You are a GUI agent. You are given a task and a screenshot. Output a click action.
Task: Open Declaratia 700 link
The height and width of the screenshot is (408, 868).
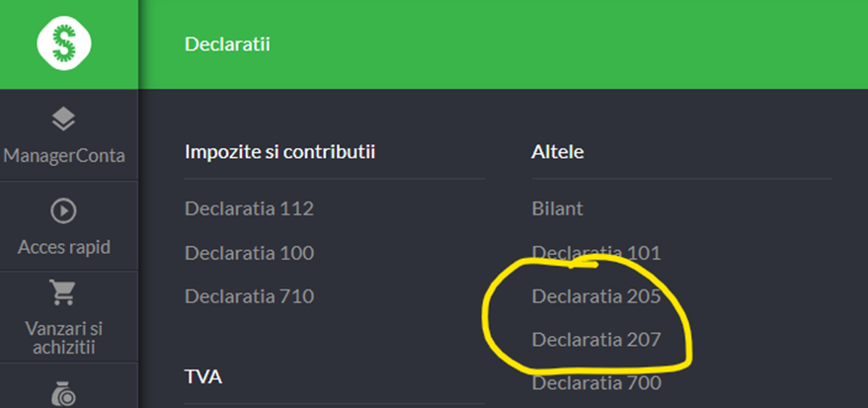(x=596, y=382)
